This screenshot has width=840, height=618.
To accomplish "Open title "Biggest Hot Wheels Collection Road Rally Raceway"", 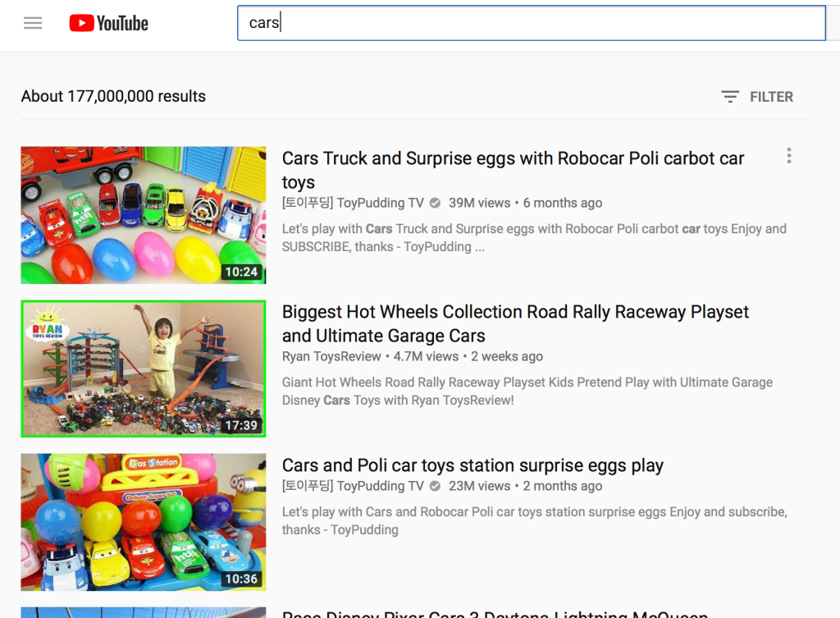I will tap(515, 323).
